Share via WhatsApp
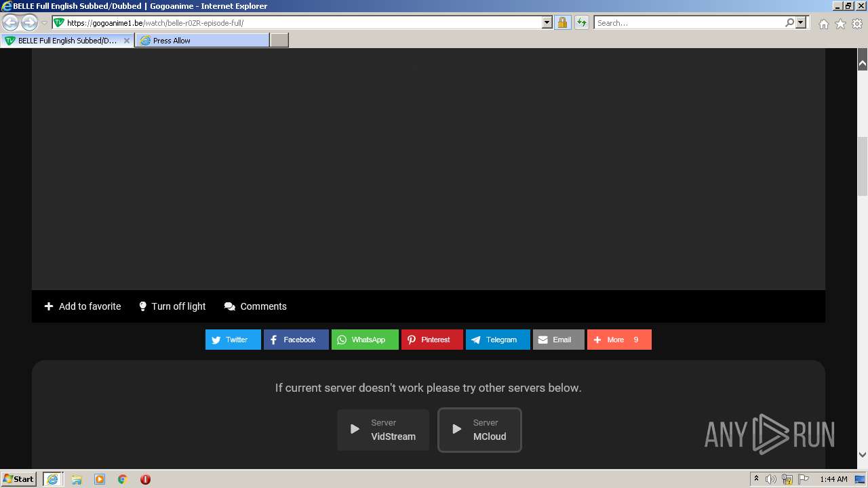868x488 pixels. (x=365, y=340)
